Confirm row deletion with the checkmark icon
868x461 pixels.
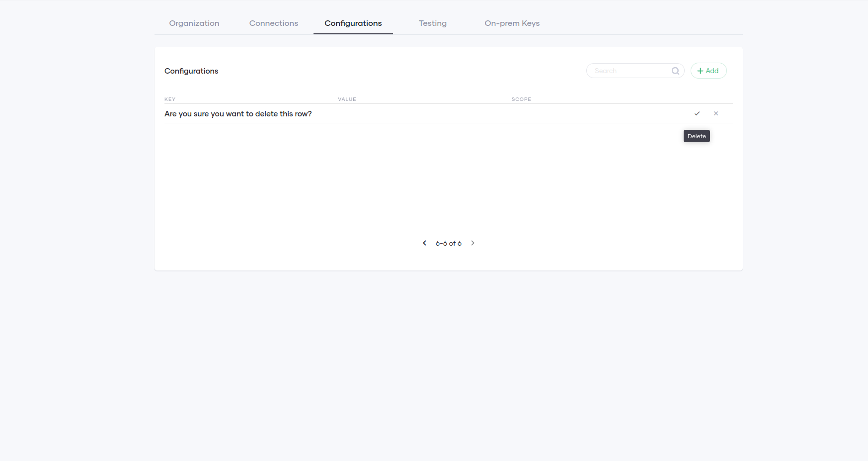click(x=697, y=113)
